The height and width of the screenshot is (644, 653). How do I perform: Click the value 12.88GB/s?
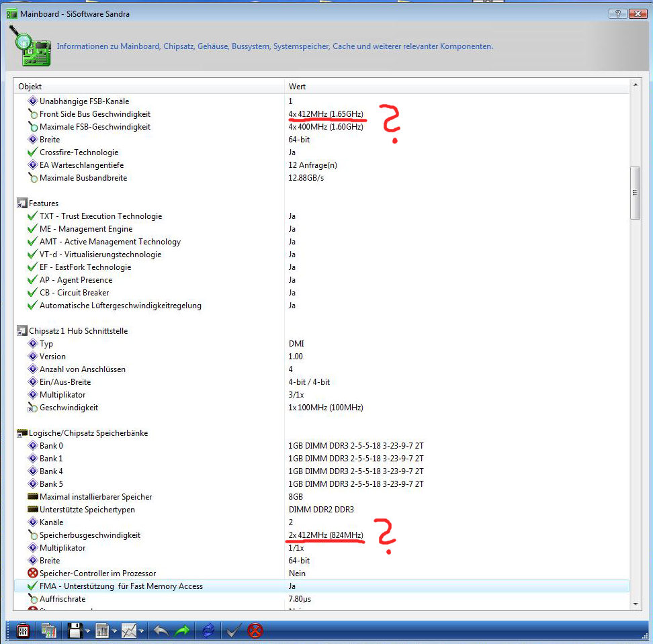[306, 178]
